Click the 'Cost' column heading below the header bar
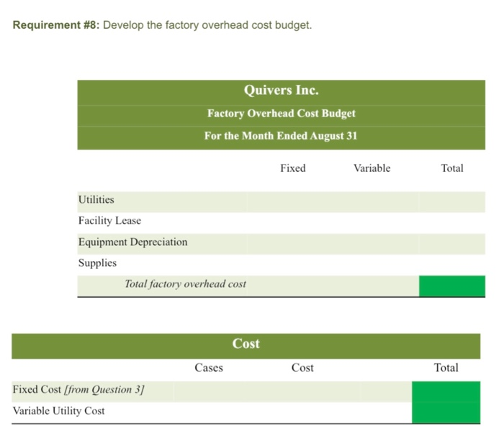Viewport: 504px width, 438px height. click(302, 368)
